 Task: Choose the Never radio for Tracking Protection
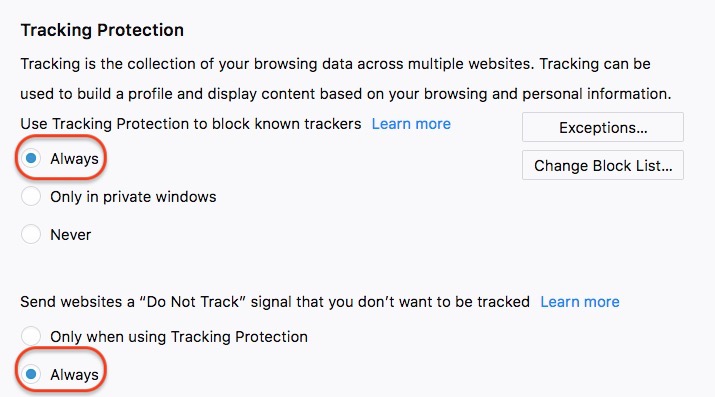(31, 234)
